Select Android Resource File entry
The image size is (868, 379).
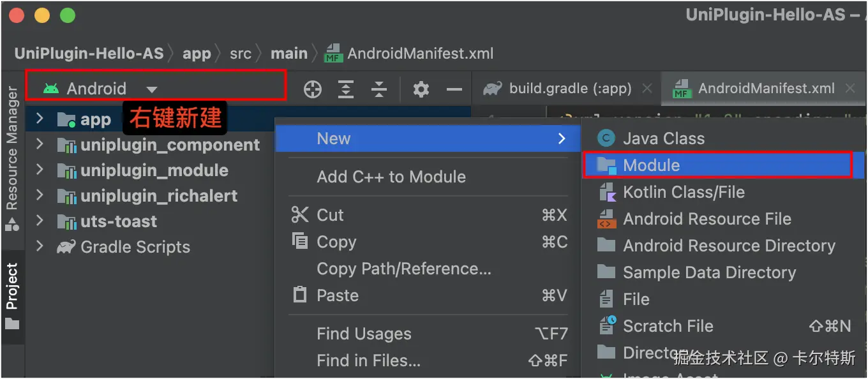[707, 219]
